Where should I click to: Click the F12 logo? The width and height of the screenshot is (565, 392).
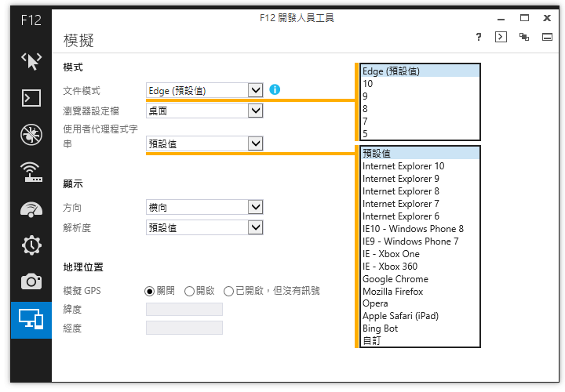click(31, 20)
